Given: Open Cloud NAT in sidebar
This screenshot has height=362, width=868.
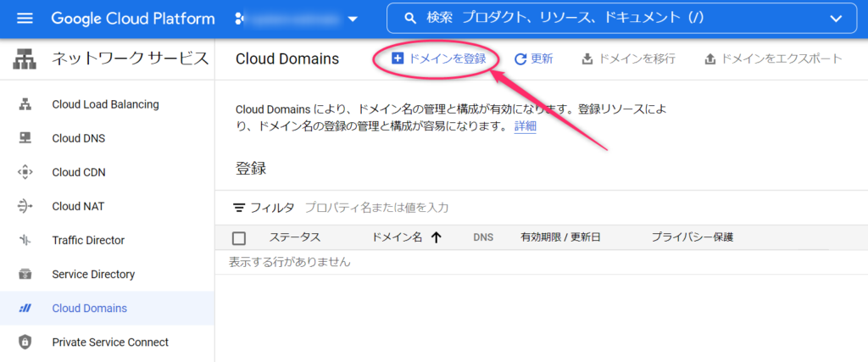Looking at the screenshot, I should pyautogui.click(x=78, y=207).
